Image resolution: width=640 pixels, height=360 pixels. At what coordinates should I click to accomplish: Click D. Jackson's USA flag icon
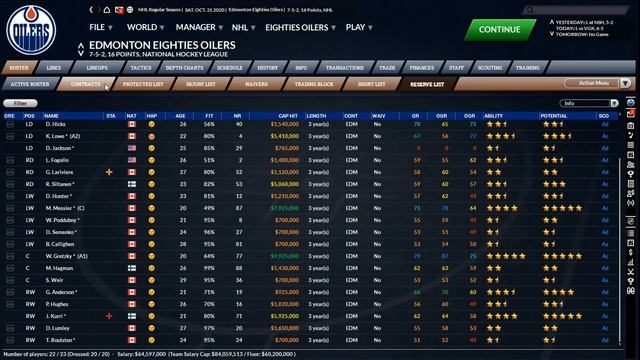(x=132, y=148)
